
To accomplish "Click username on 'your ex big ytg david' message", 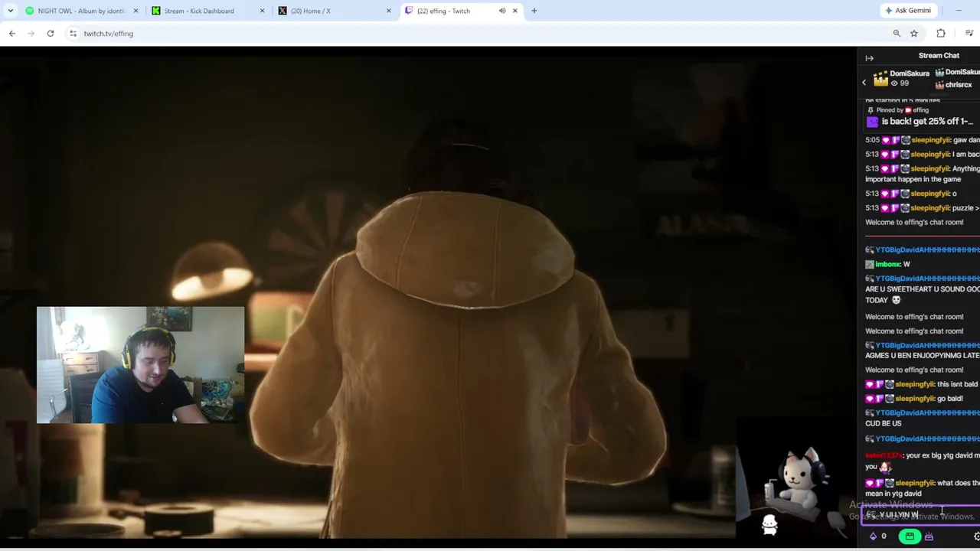I will pos(884,455).
